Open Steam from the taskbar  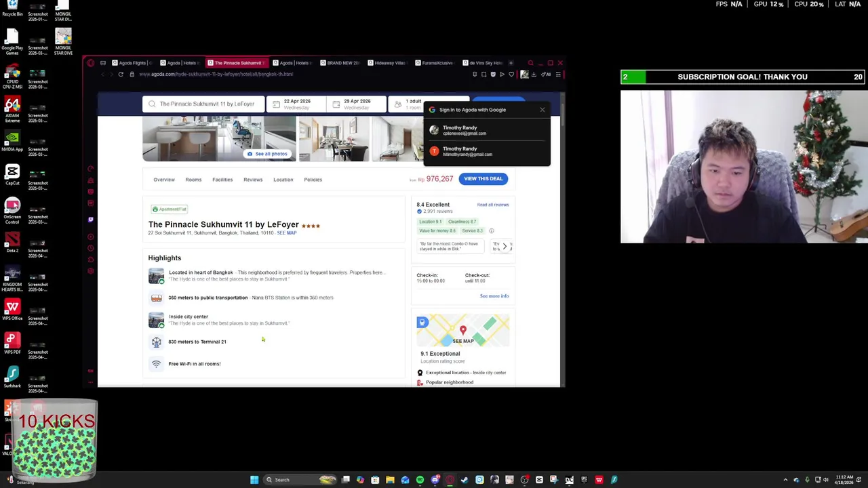click(465, 480)
